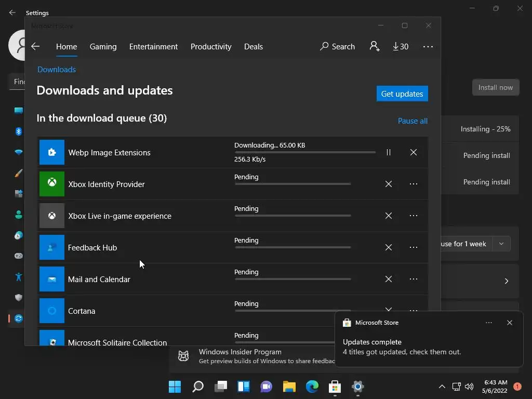
Task: Launch Microsoft Edge from the taskbar
Action: pyautogui.click(x=312, y=387)
